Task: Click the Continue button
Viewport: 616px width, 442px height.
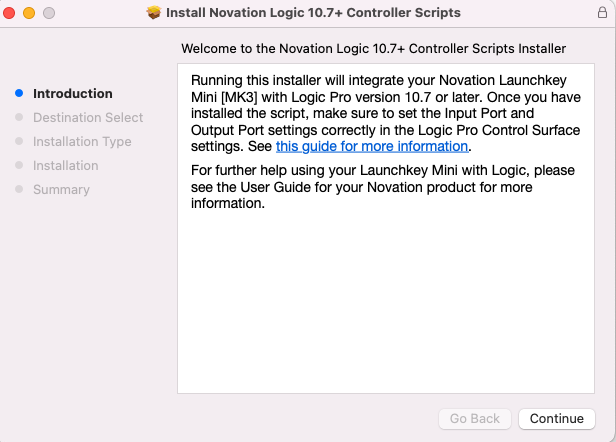Action: (557, 419)
